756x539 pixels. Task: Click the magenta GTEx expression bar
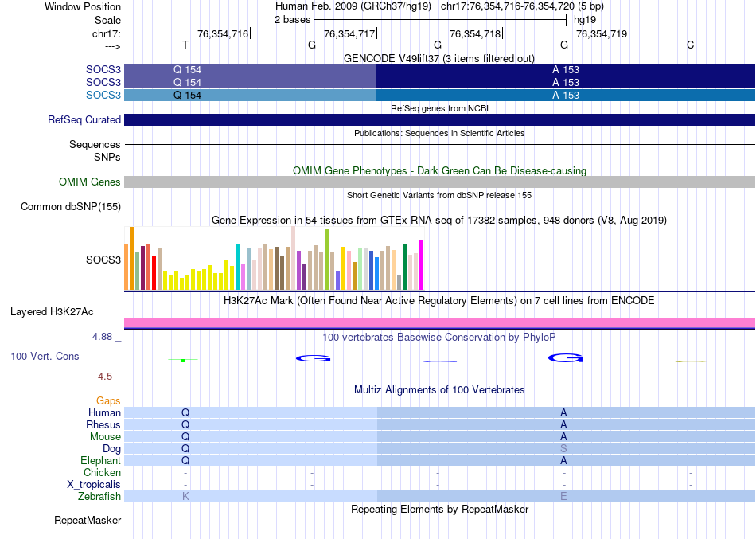[x=422, y=265]
